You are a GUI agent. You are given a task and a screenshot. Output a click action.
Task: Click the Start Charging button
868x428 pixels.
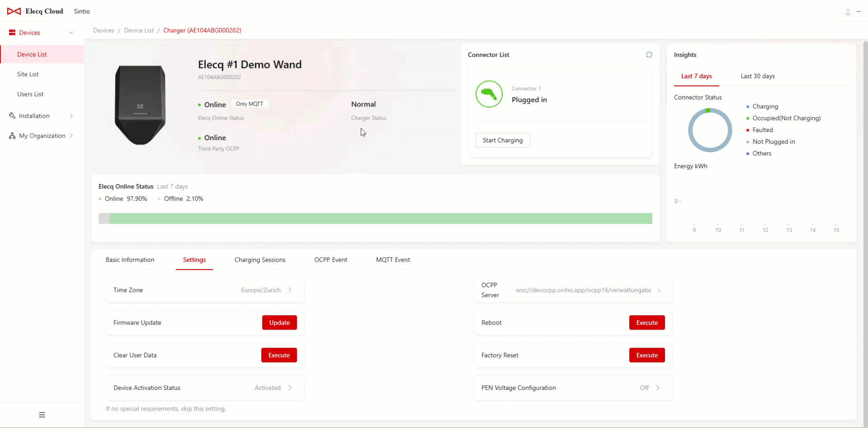point(503,140)
